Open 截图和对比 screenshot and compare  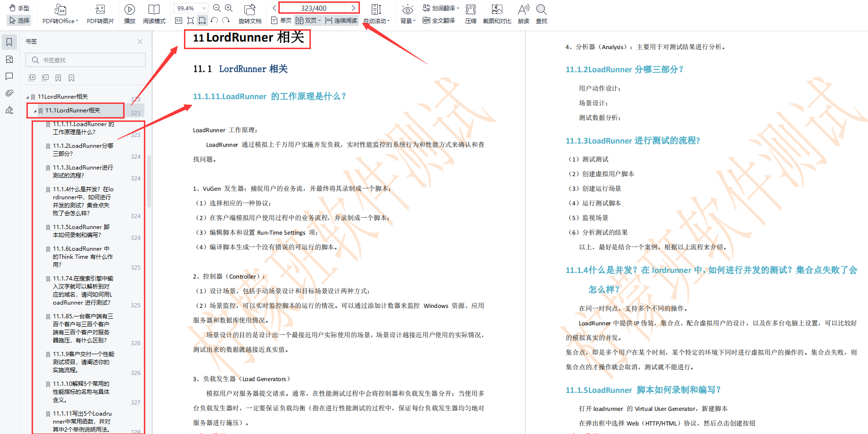pos(497,14)
